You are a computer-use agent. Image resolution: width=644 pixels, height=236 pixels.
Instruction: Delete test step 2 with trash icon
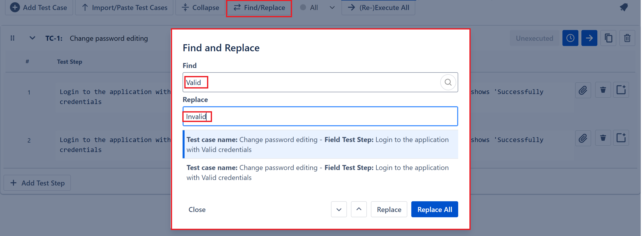click(603, 138)
